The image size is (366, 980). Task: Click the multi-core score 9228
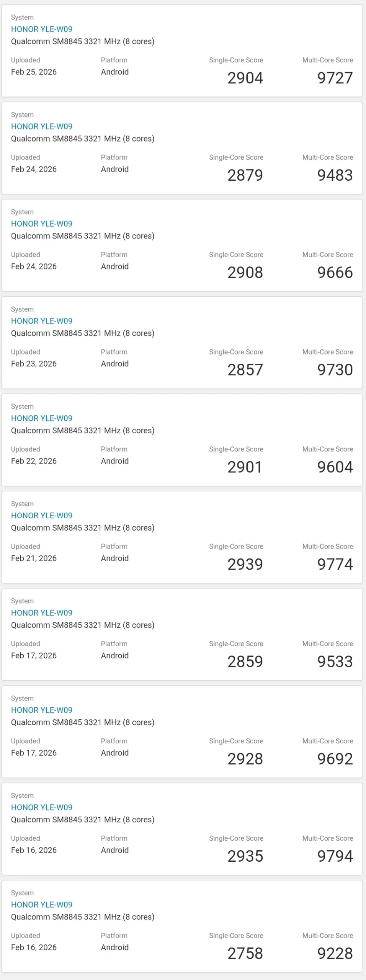click(335, 953)
